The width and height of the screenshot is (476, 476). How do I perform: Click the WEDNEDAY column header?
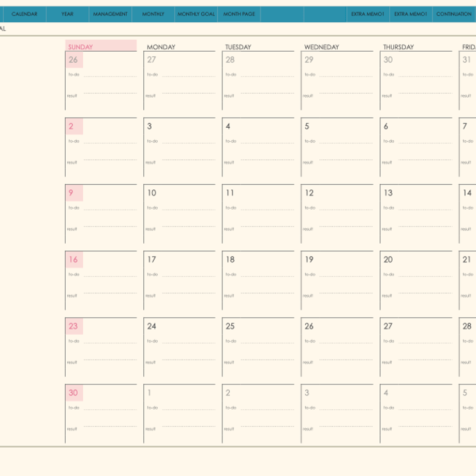coord(321,47)
